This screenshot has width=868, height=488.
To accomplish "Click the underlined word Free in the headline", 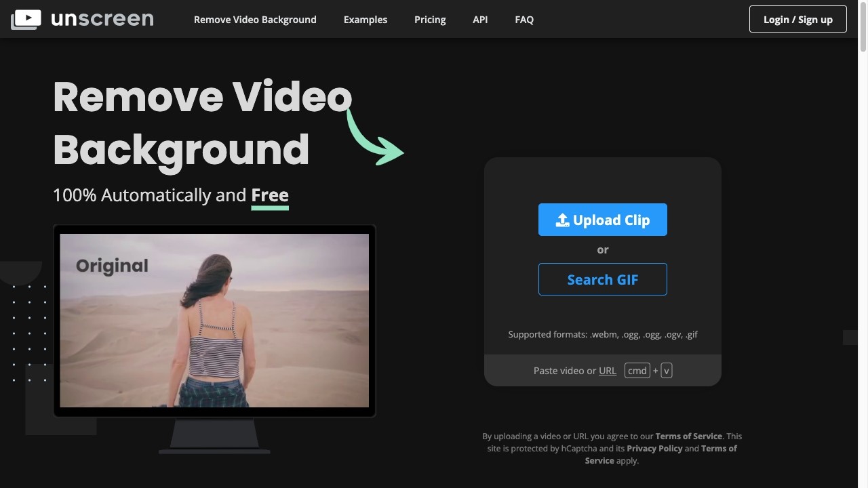I will coord(269,195).
